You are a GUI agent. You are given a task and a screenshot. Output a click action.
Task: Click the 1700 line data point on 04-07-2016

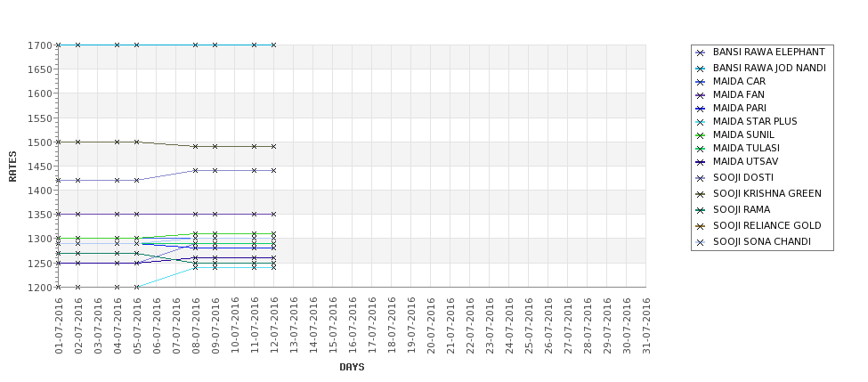tap(117, 45)
